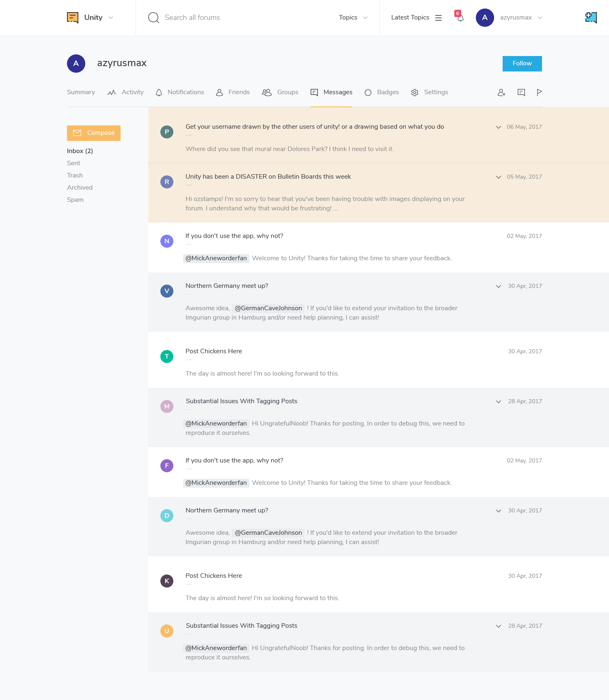Click @MickAneworderfan mention in N's message

pyautogui.click(x=216, y=258)
